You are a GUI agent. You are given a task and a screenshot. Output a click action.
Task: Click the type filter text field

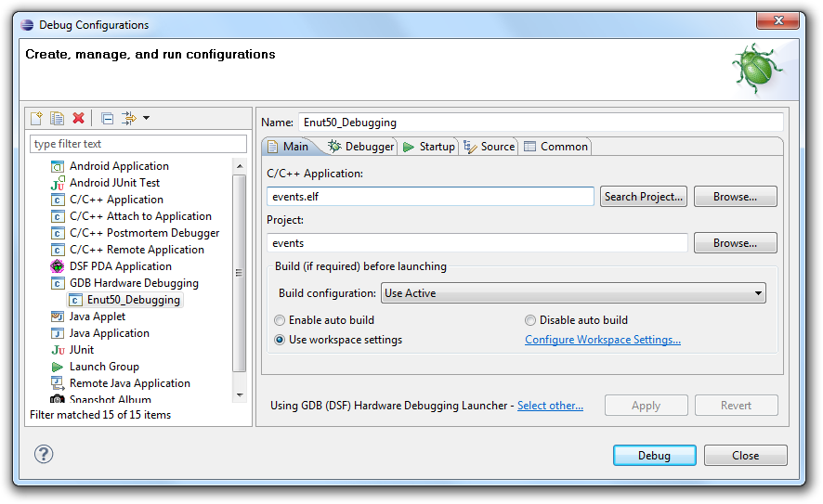click(x=137, y=144)
